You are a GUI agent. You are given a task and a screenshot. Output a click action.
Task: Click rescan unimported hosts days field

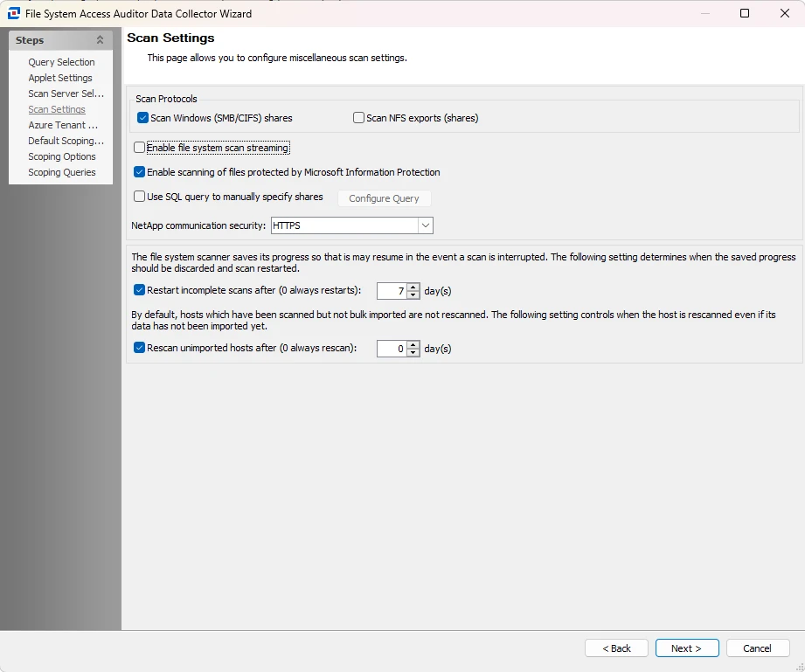point(392,349)
